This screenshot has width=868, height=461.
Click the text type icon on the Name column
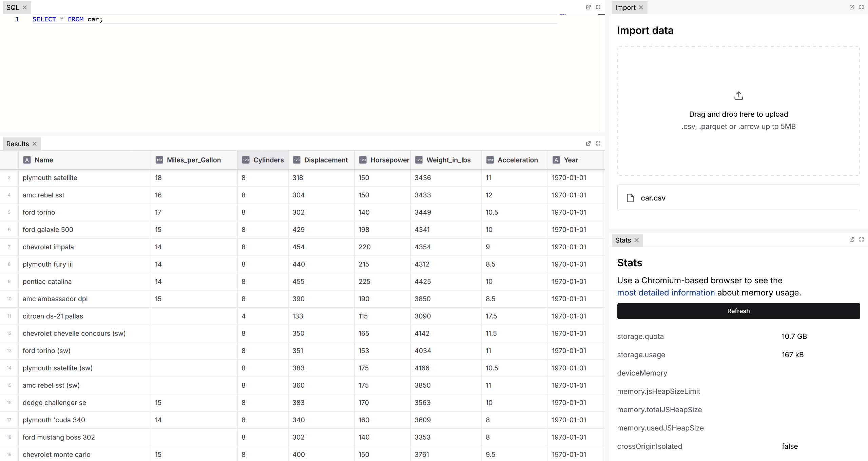click(27, 160)
